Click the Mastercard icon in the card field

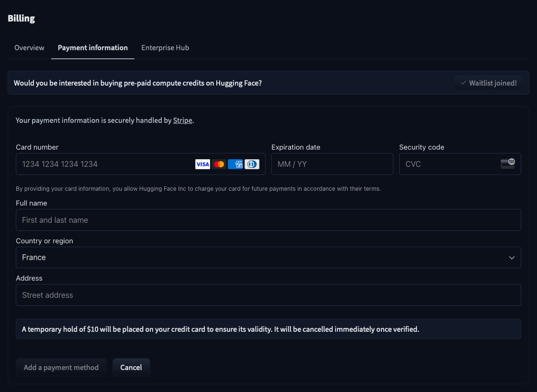pyautogui.click(x=219, y=164)
